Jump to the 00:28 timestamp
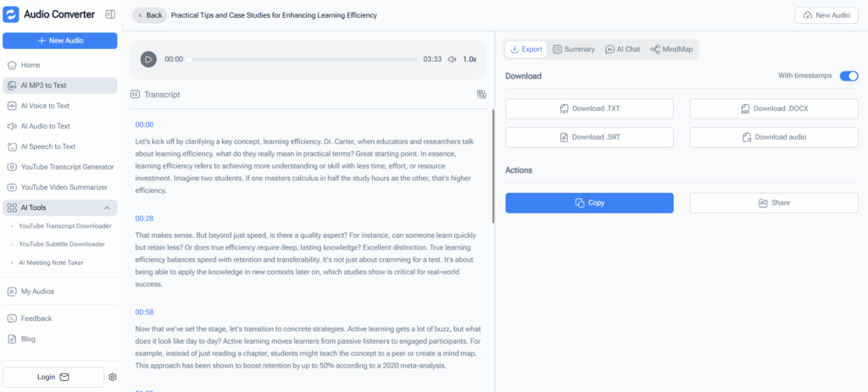This screenshot has height=392, width=868. click(x=144, y=218)
